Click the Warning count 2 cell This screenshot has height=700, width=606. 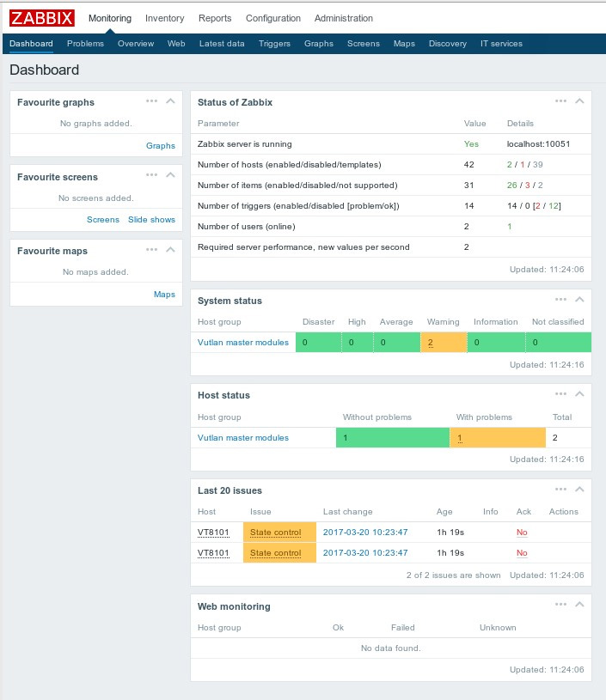pyautogui.click(x=444, y=343)
